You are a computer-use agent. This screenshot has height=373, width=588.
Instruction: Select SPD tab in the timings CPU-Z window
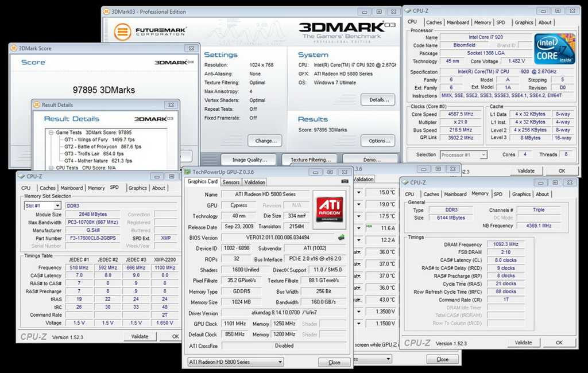pos(498,194)
